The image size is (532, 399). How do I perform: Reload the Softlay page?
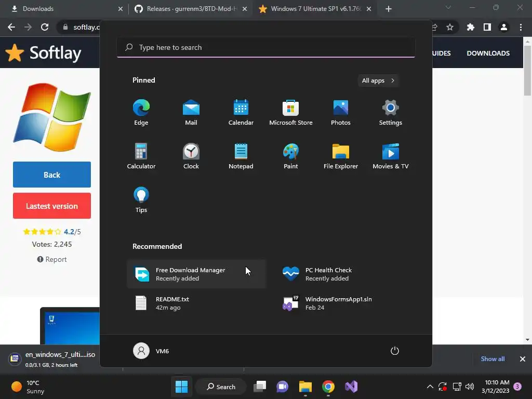[45, 27]
